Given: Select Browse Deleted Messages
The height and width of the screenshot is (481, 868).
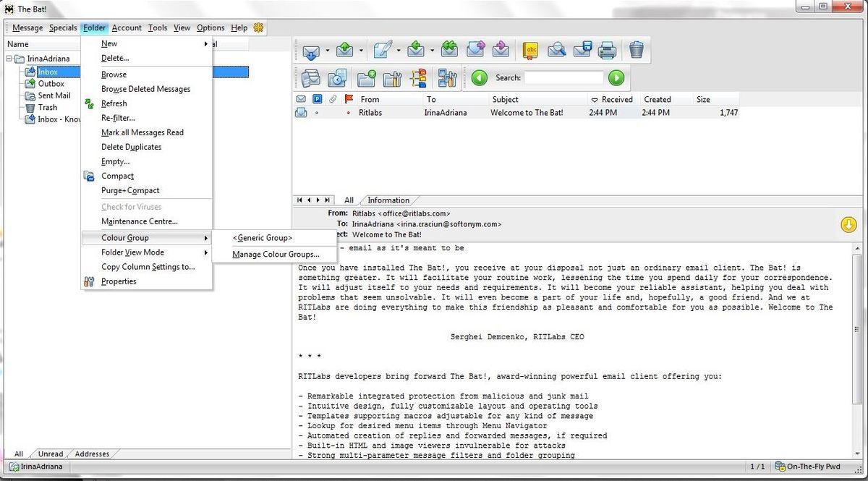Looking at the screenshot, I should click(147, 89).
